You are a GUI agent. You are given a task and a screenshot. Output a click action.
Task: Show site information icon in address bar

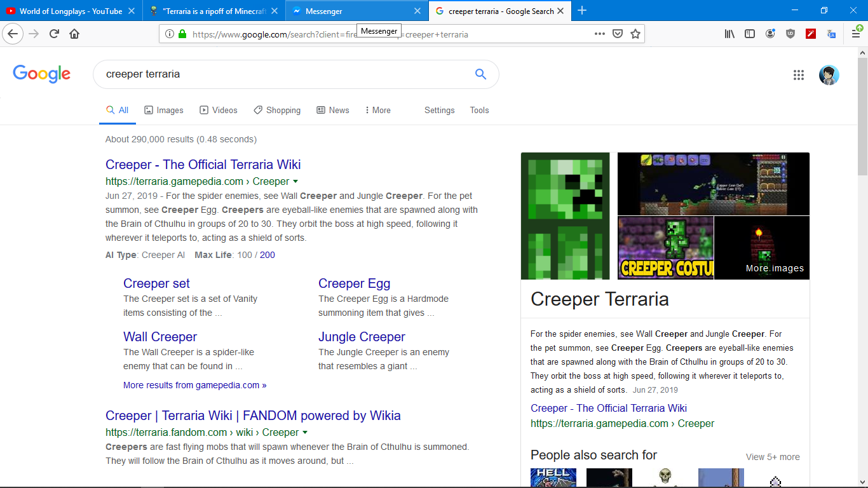click(x=170, y=34)
